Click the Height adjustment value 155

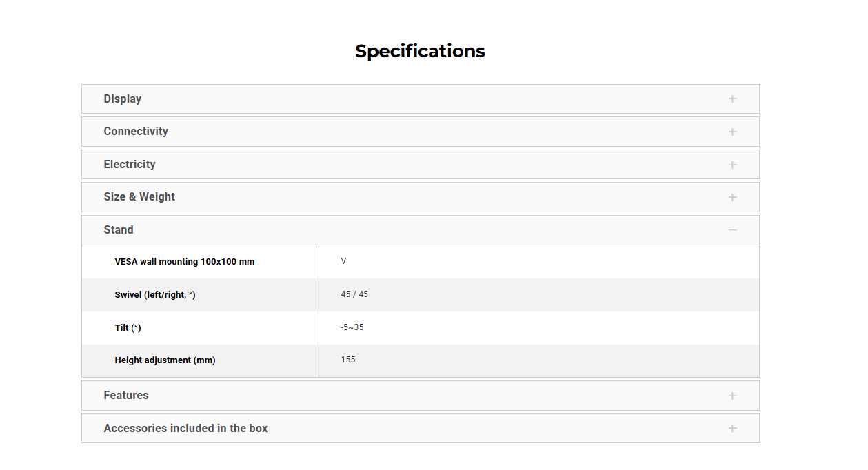[x=348, y=360]
